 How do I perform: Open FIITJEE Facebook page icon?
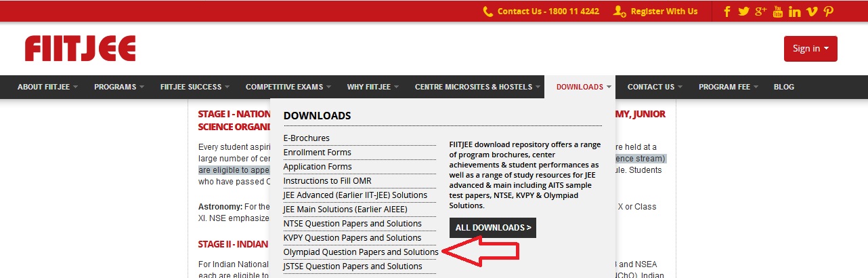pyautogui.click(x=728, y=12)
